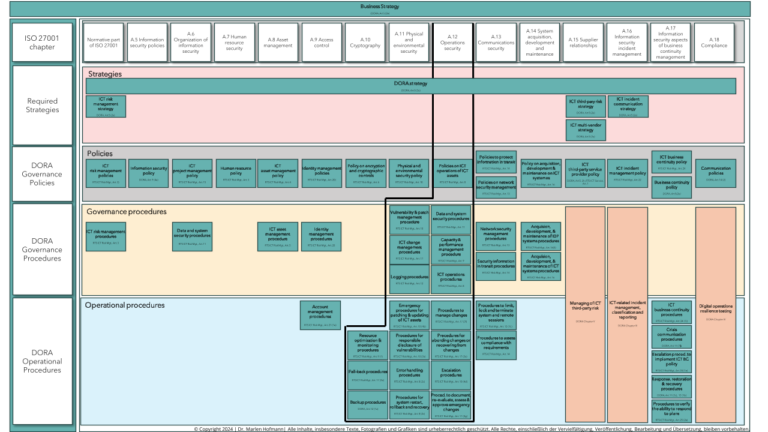This screenshot has width=768, height=432.
Task: Click 'Normative part of ISO 27001' box
Action: pos(103,42)
